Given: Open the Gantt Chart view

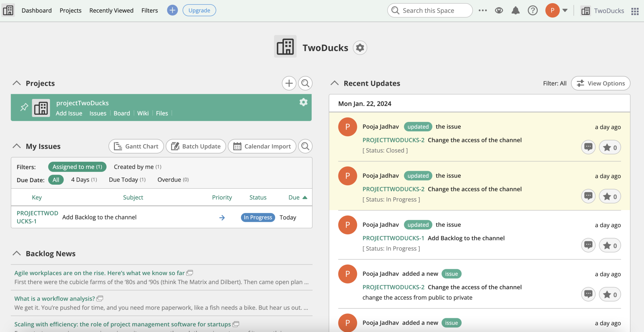Looking at the screenshot, I should [136, 146].
